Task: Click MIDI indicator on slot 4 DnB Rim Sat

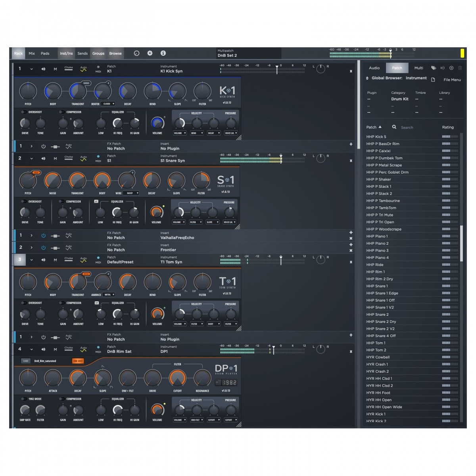Action: pyautogui.click(x=98, y=349)
